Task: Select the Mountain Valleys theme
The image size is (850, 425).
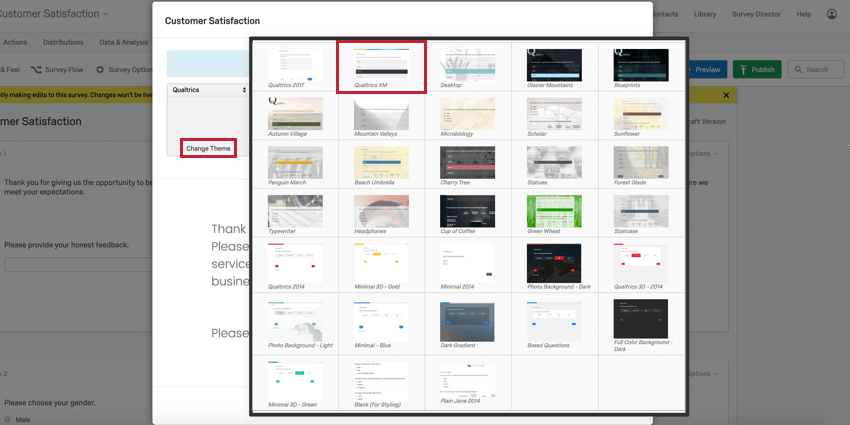Action: 381,116
